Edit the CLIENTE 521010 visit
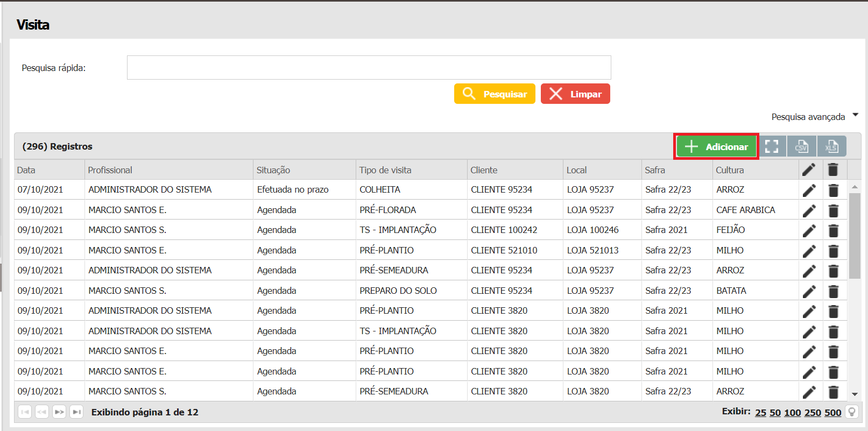 pos(809,251)
